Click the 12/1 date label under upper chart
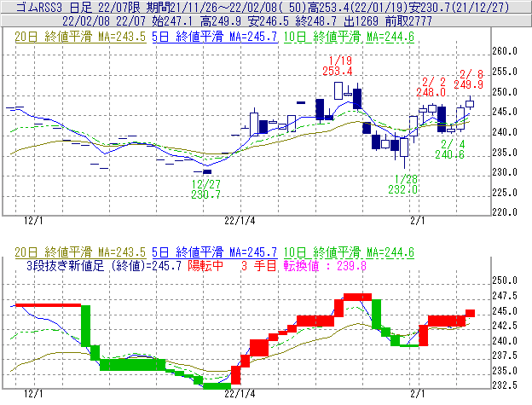This screenshot has width=532, height=405. tap(33, 221)
